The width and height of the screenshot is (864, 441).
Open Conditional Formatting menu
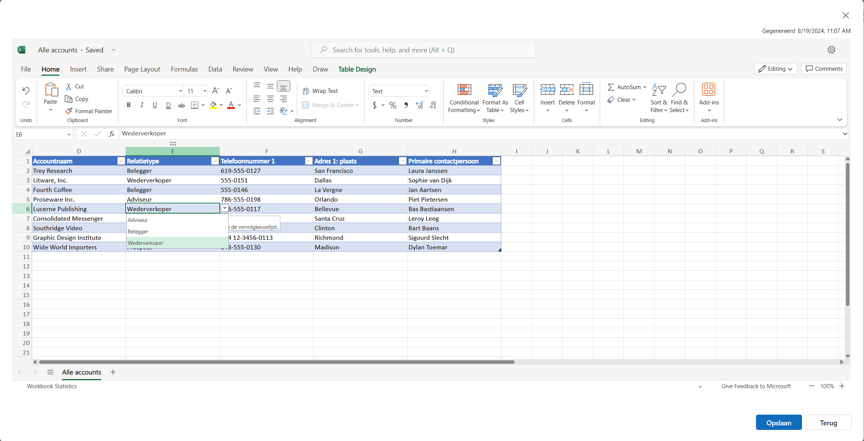[464, 98]
